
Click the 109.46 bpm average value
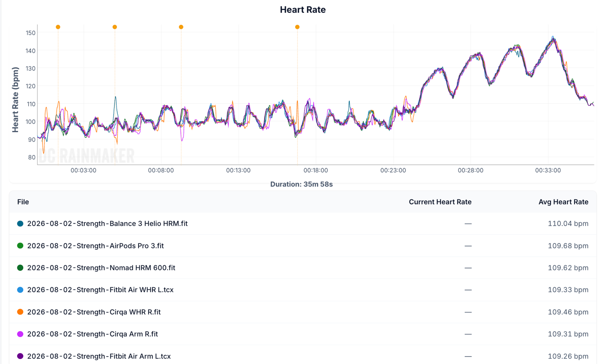click(568, 312)
